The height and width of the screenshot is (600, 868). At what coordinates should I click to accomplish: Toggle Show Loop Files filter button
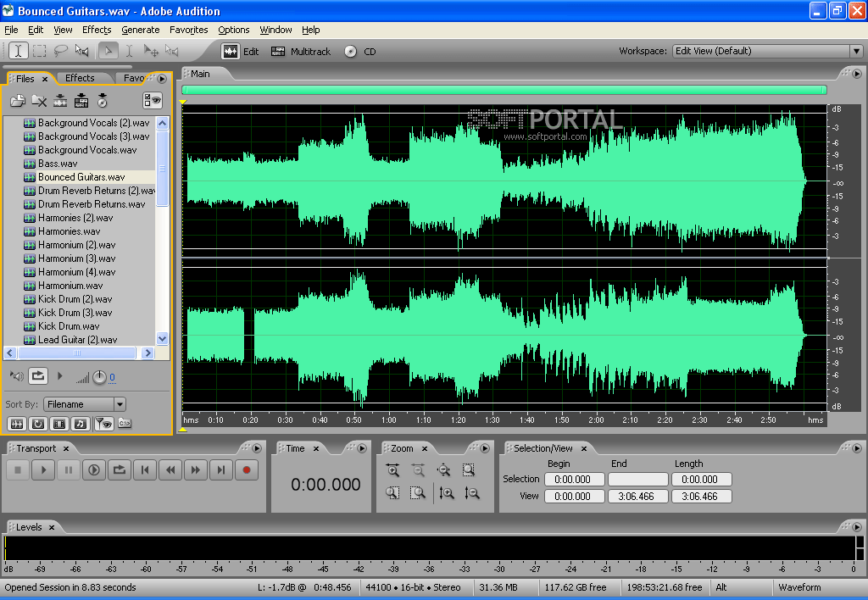pyautogui.click(x=38, y=424)
